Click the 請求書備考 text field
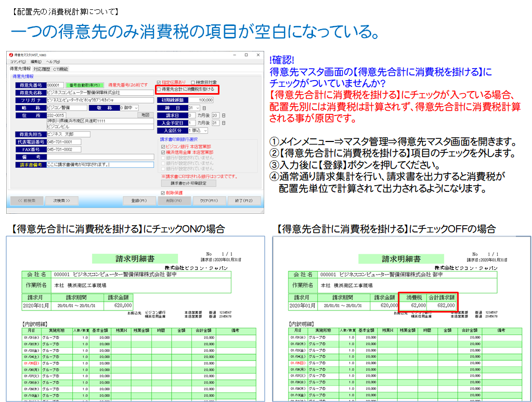532x402 pixels. tap(100, 165)
